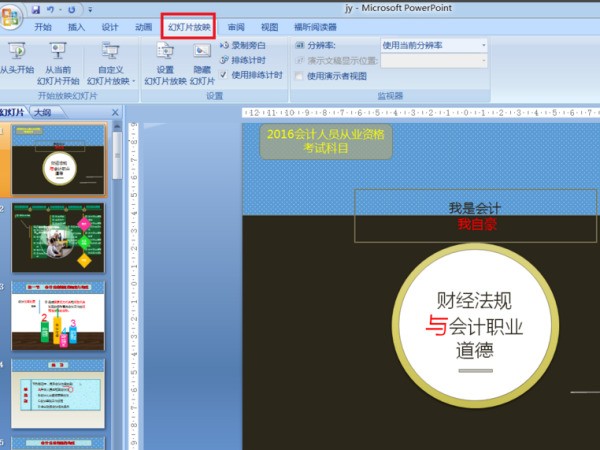Click the 从头开始 slideshow icon
The image size is (600, 450).
click(16, 52)
